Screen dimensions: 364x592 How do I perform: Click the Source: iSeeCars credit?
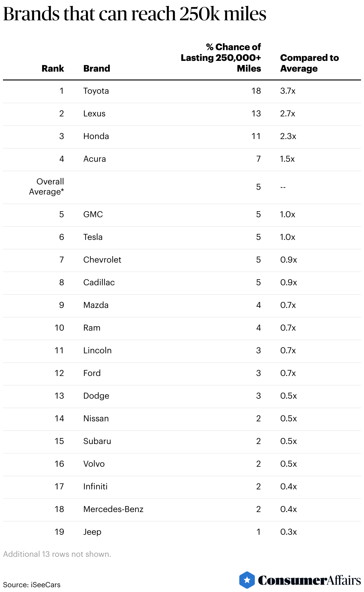click(x=32, y=585)
